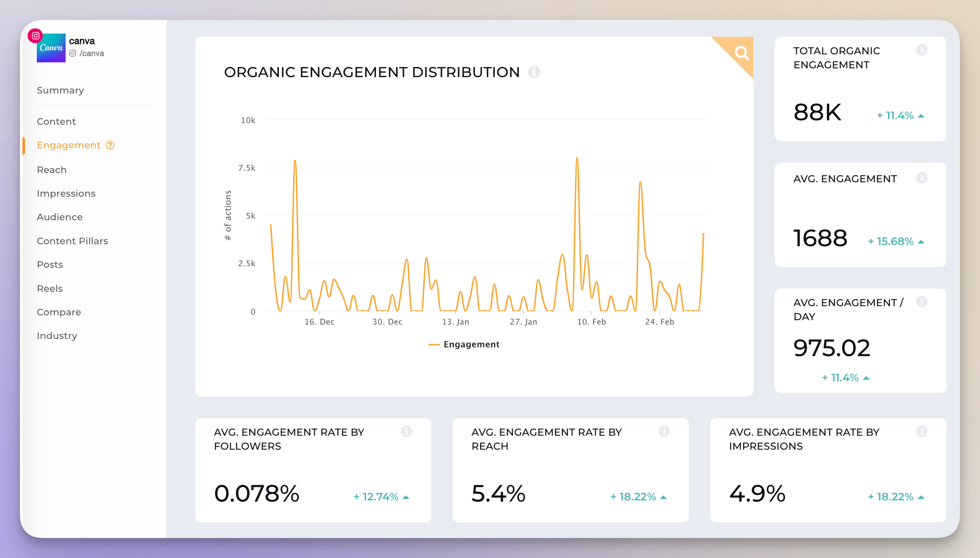Click + 11.4% change on Total Organic Engagement
This screenshot has width=980, height=558.
[x=895, y=116]
